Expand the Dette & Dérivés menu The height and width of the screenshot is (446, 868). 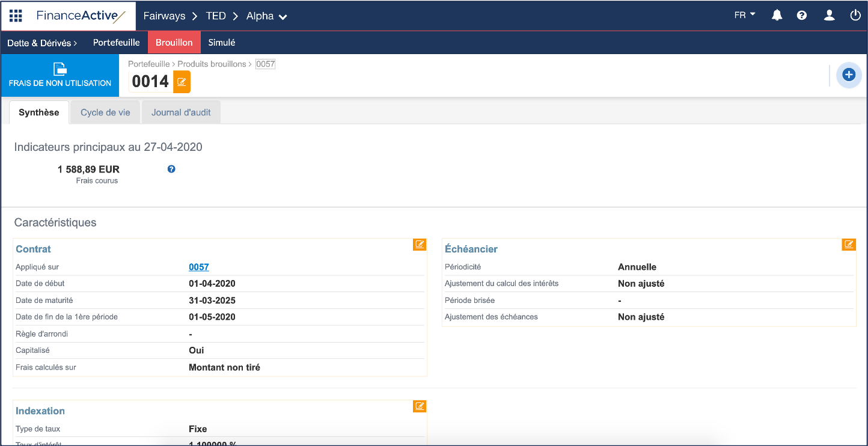coord(42,43)
